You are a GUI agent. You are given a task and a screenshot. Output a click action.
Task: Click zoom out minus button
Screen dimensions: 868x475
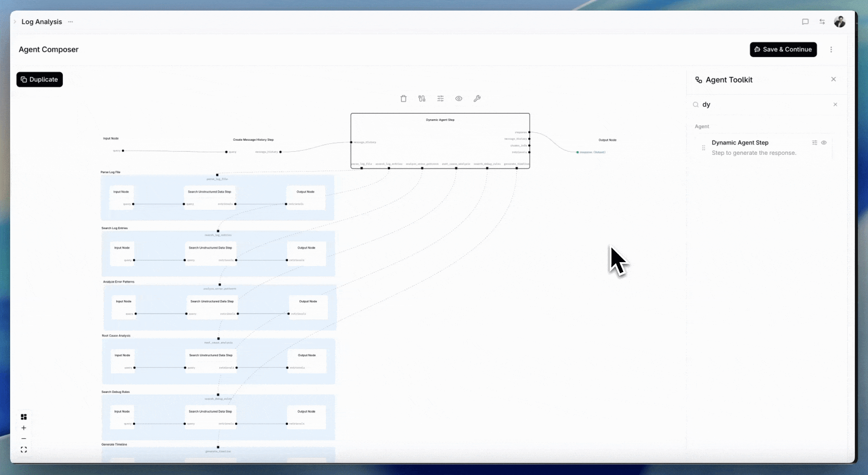(24, 438)
